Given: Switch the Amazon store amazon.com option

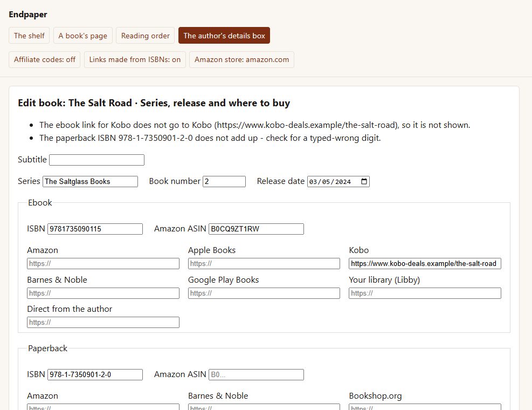Looking at the screenshot, I should pyautogui.click(x=241, y=60).
